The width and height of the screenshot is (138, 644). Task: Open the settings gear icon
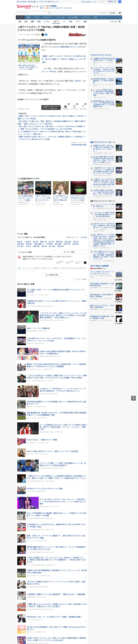(120, 13)
